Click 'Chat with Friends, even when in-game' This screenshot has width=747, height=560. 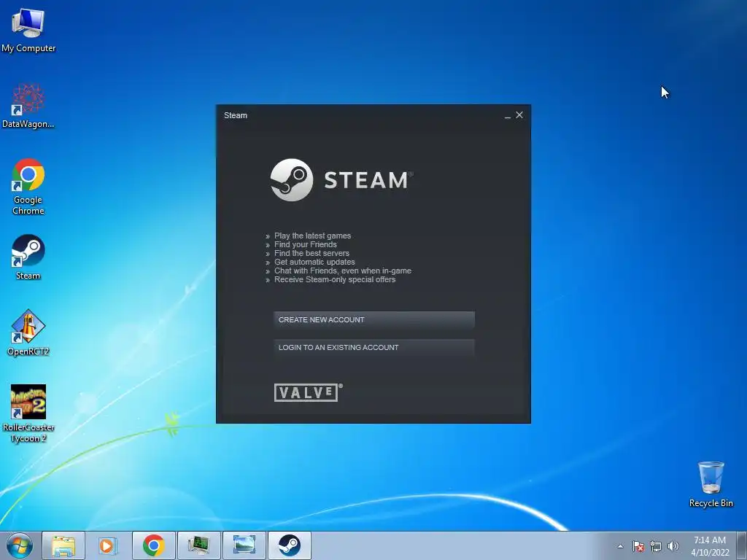tap(343, 271)
